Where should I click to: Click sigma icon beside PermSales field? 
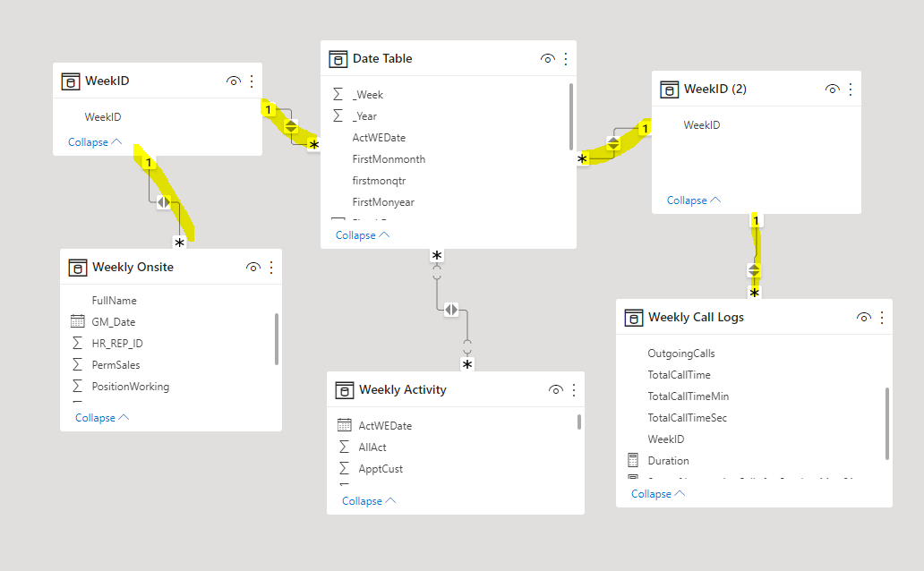pyautogui.click(x=77, y=365)
